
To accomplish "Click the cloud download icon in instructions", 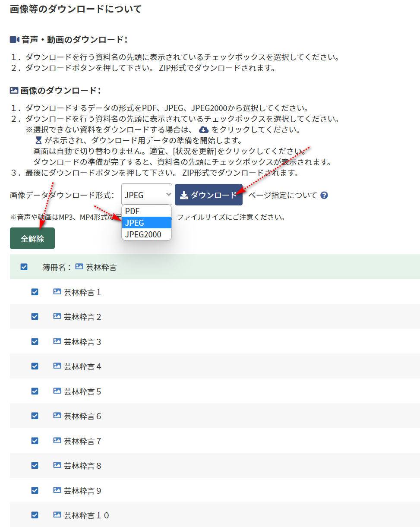I will click(x=204, y=130).
